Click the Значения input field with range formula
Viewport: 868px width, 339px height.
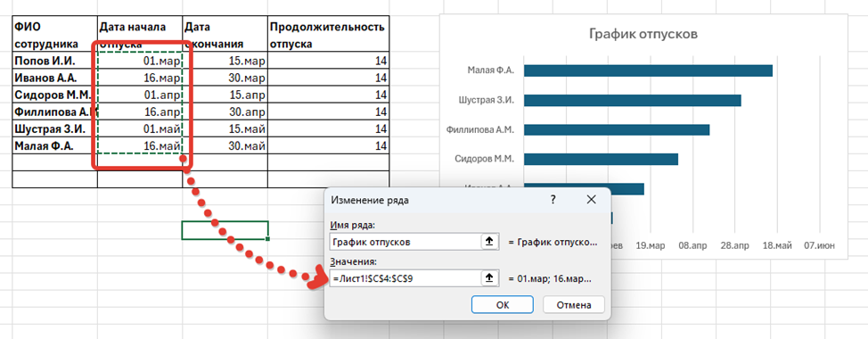coord(405,278)
